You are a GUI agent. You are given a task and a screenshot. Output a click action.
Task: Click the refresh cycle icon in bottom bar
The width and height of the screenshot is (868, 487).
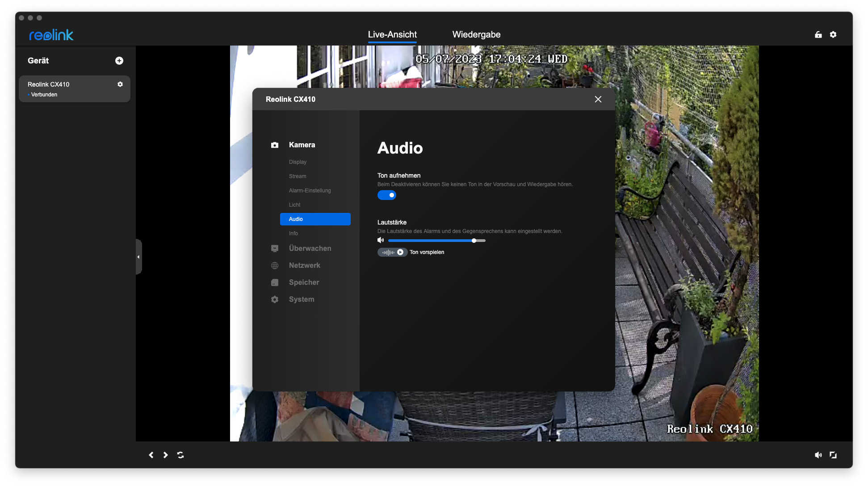tap(180, 455)
